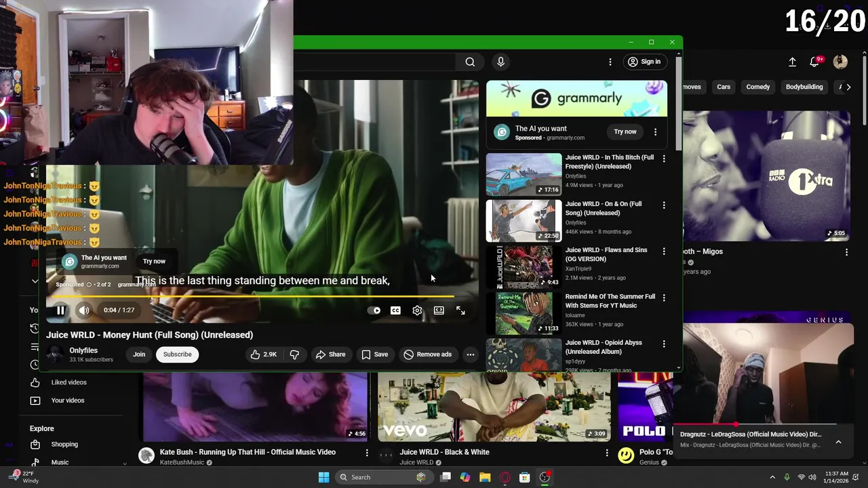Open the Grammarly banner ad image
The height and width of the screenshot is (488, 868).
(576, 98)
